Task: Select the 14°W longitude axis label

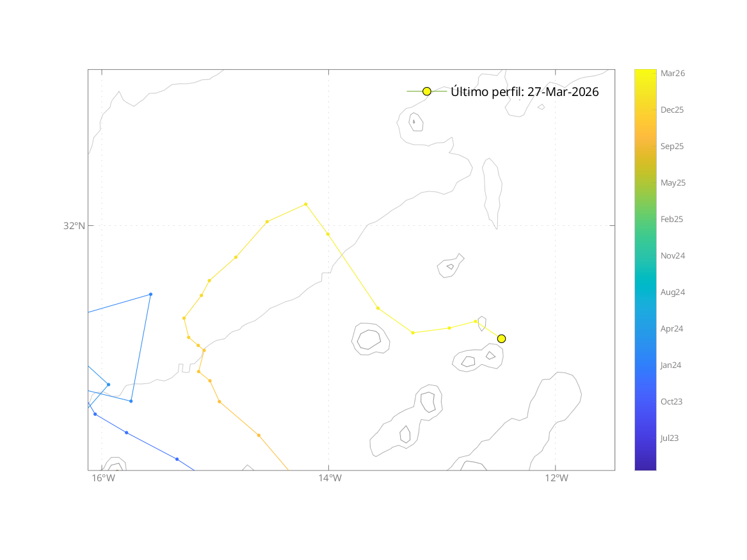Action: [x=329, y=479]
